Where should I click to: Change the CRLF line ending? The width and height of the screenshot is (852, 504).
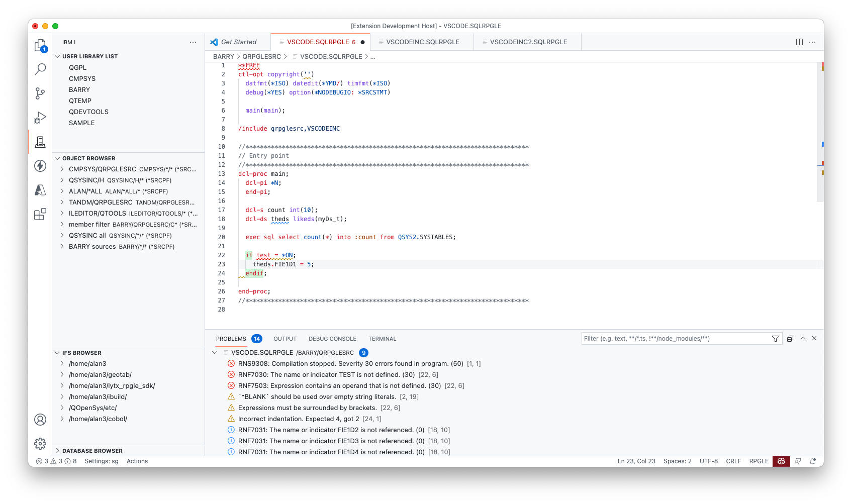click(733, 461)
